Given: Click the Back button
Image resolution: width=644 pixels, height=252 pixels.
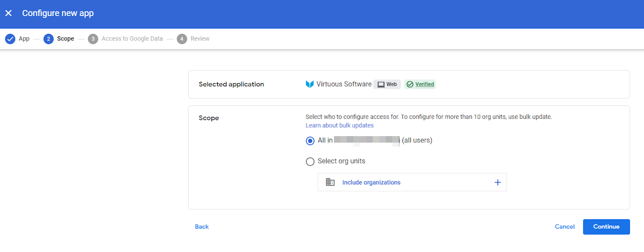Looking at the screenshot, I should tap(202, 227).
